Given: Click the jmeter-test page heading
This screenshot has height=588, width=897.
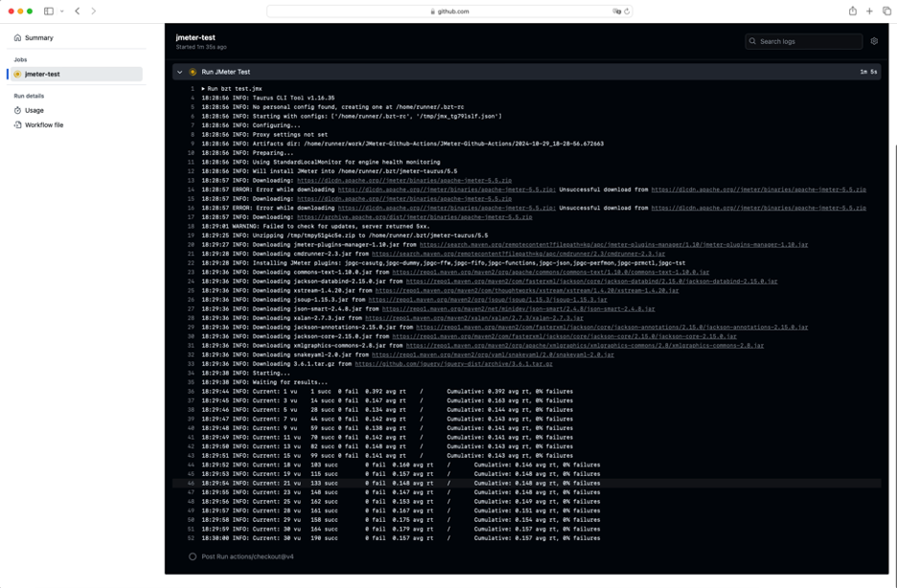Looking at the screenshot, I should pos(195,37).
